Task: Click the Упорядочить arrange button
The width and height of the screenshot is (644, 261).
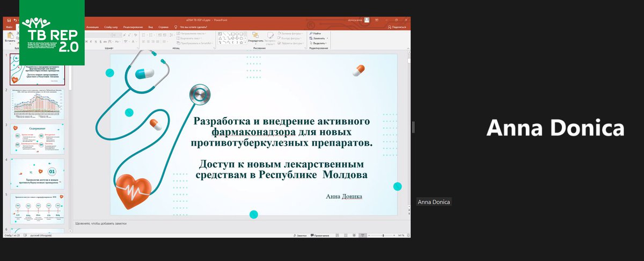Action: pyautogui.click(x=255, y=38)
